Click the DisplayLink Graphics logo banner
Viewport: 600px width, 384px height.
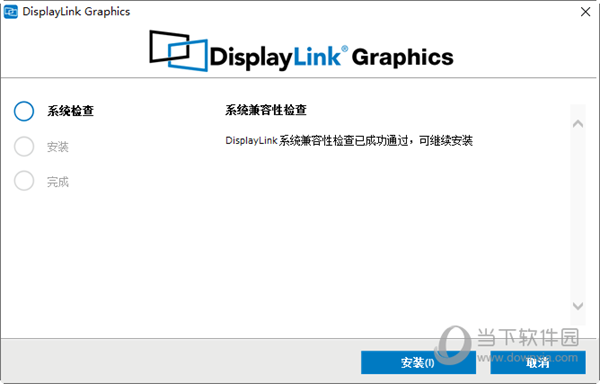pos(301,52)
